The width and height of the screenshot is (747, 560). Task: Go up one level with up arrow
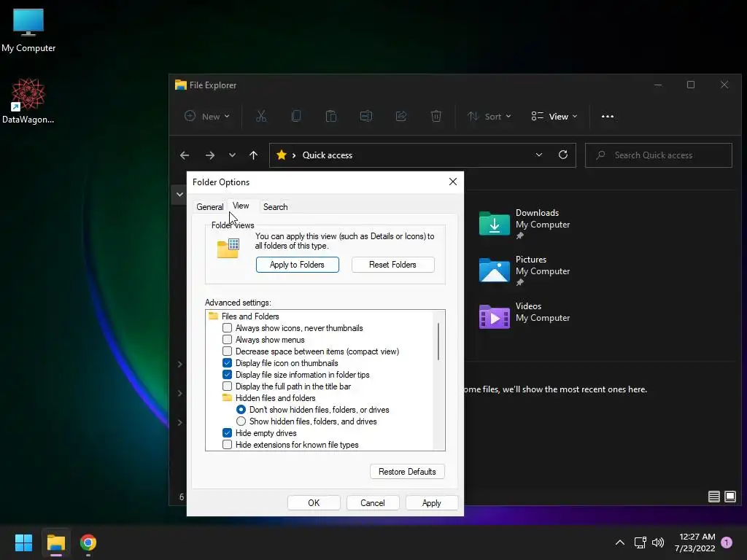coord(253,155)
